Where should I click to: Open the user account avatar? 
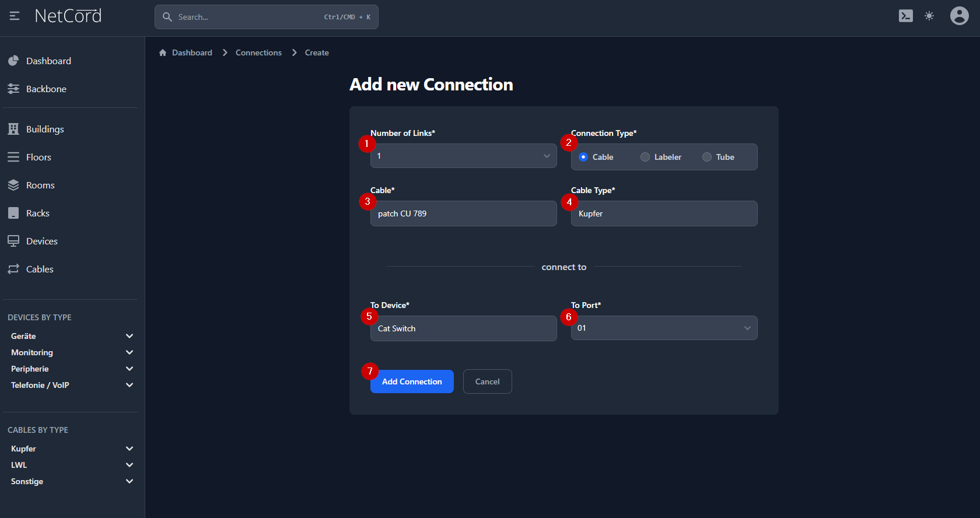pyautogui.click(x=959, y=16)
